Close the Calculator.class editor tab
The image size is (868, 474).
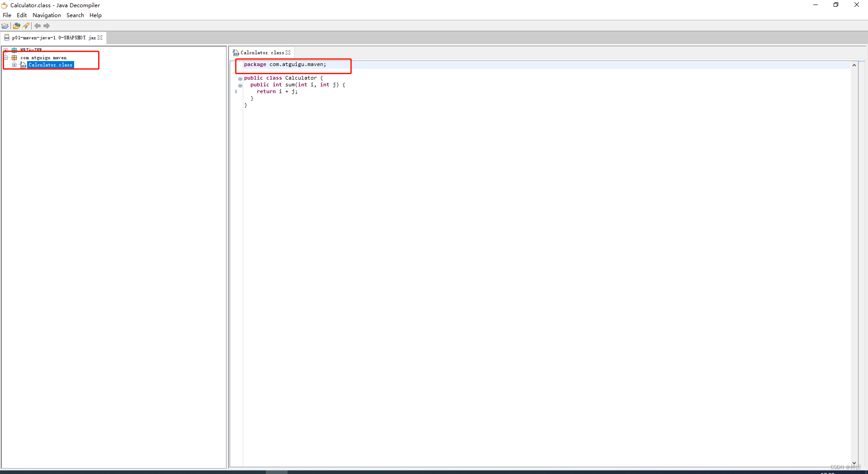(288, 52)
